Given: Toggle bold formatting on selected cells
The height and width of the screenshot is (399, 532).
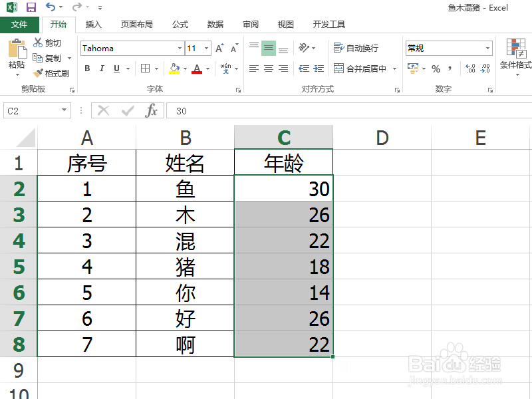Looking at the screenshot, I should pyautogui.click(x=87, y=68).
